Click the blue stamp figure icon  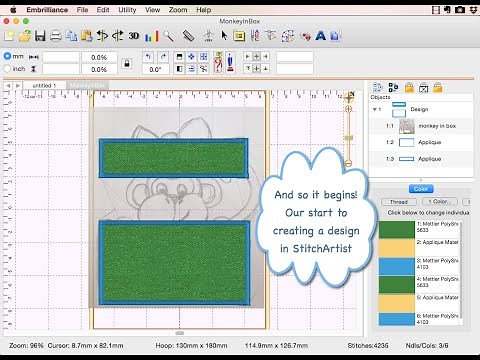click(x=230, y=63)
